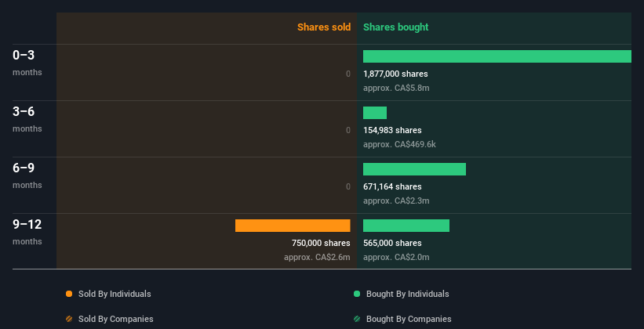644x329 pixels.
Task: Click the 565,000 shares value
Action: [x=392, y=243]
